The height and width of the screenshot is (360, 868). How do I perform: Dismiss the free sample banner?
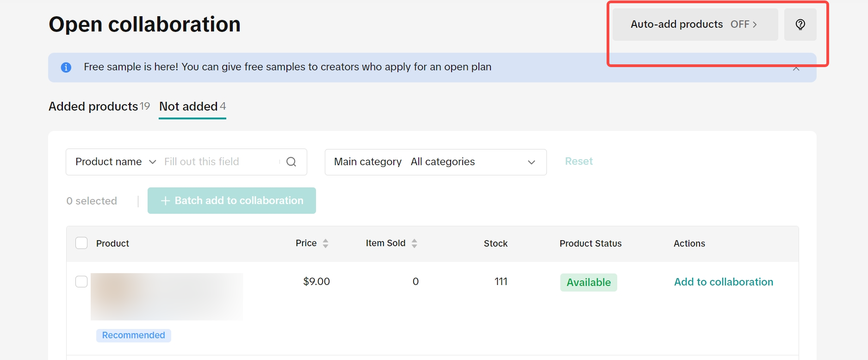(796, 69)
